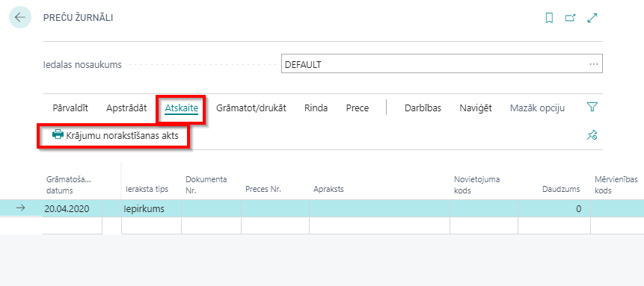Open the Naviģēt menu
Screen dimensions: 644x286
click(476, 108)
